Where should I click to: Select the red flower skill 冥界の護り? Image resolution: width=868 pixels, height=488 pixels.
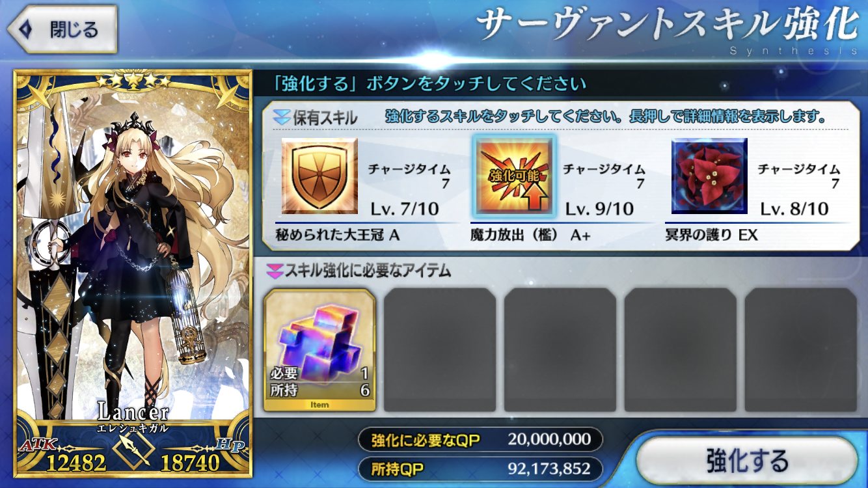(x=710, y=176)
